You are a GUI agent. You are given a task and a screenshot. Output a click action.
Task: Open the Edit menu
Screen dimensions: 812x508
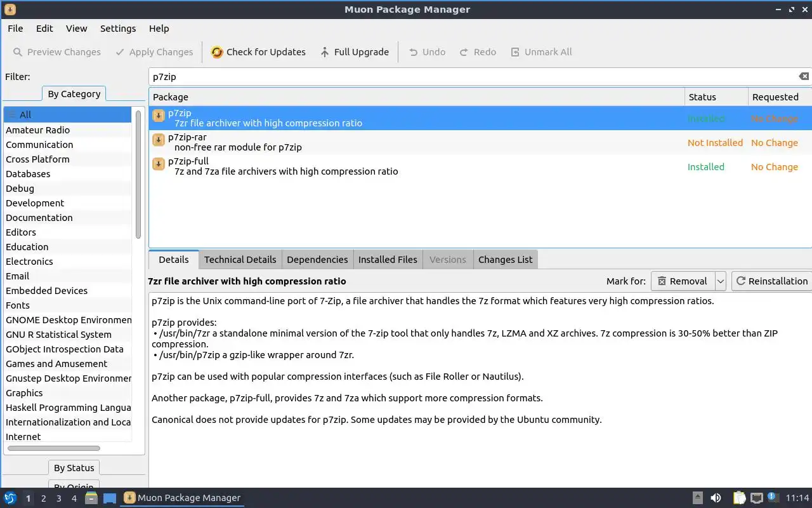[x=44, y=29]
